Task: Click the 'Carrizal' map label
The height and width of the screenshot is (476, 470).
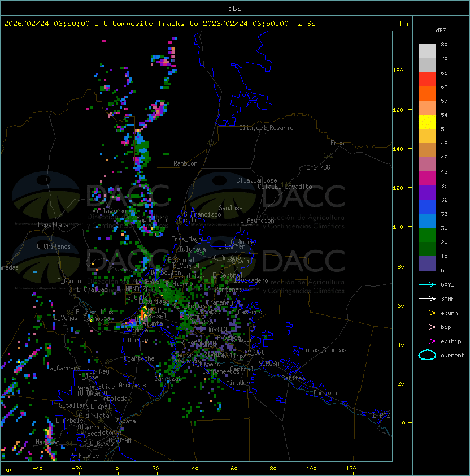Action: (x=167, y=379)
